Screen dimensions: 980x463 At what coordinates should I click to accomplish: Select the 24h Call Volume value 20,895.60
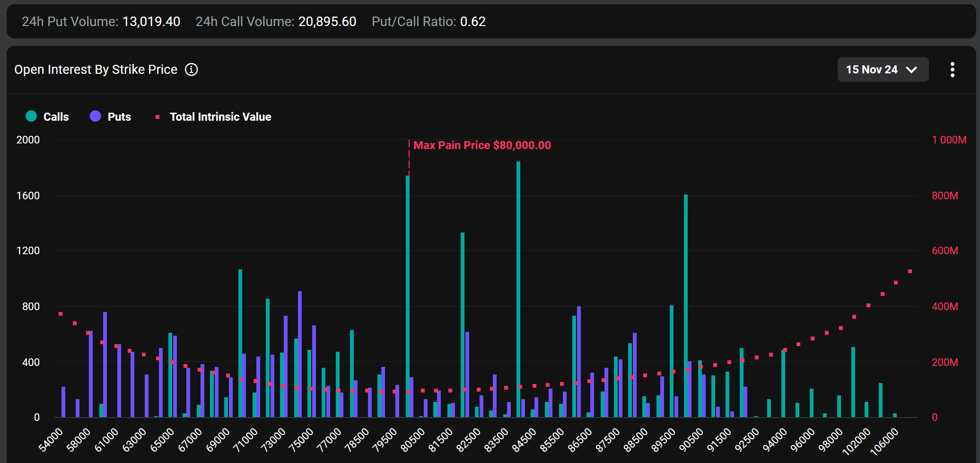pyautogui.click(x=327, y=22)
